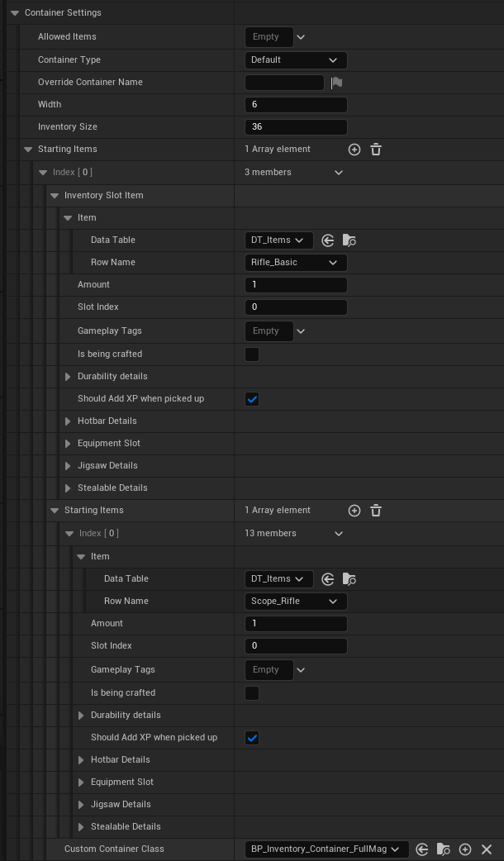Screen dimensions: 504x861
Task: Open BP_Inventory_Container_FullMag class dropdown
Action: [326, 849]
